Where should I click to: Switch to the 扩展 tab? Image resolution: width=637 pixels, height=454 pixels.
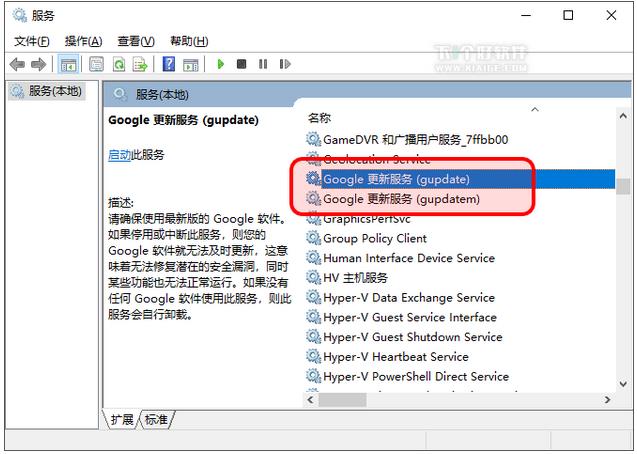click(121, 419)
